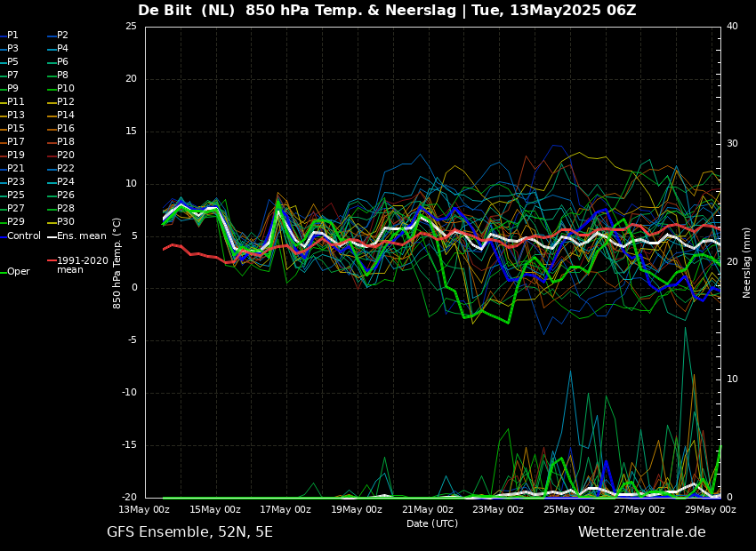This screenshot has width=756, height=551.
Task: Click the 21May 00z date tick label
Action: (x=427, y=510)
